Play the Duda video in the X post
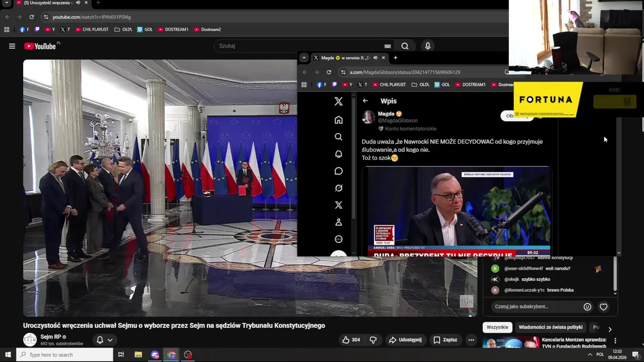The height and width of the screenshot is (362, 644). [x=457, y=211]
